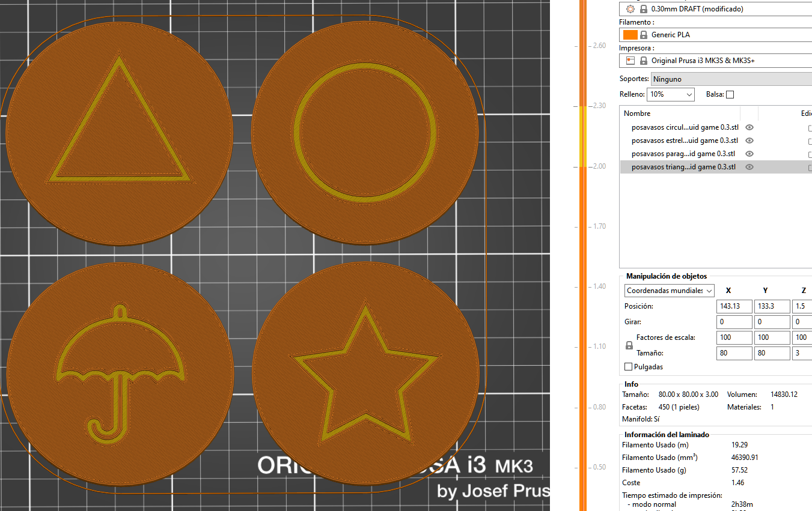This screenshot has width=812, height=511.
Task: Click the Tamaño X field showing 80
Action: [734, 353]
